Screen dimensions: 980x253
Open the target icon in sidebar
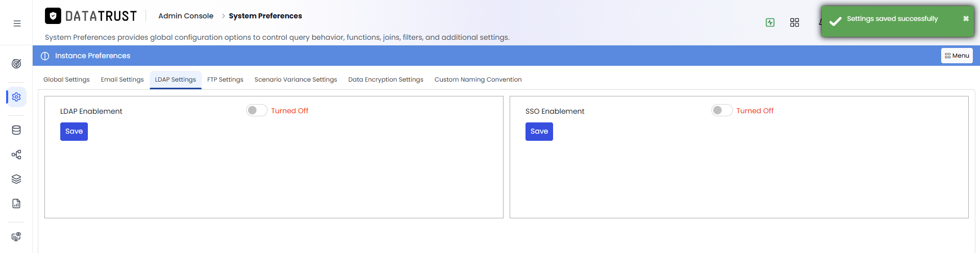(x=16, y=64)
